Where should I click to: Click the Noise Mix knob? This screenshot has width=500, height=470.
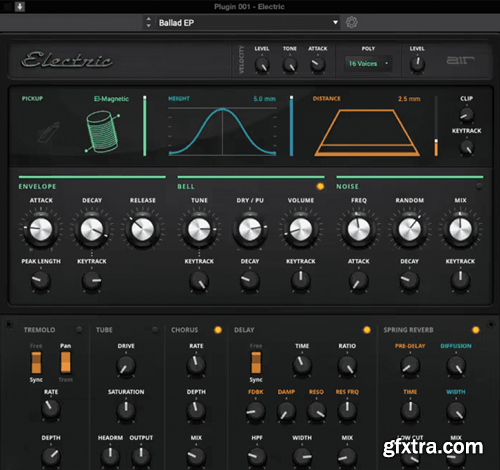[x=460, y=229]
